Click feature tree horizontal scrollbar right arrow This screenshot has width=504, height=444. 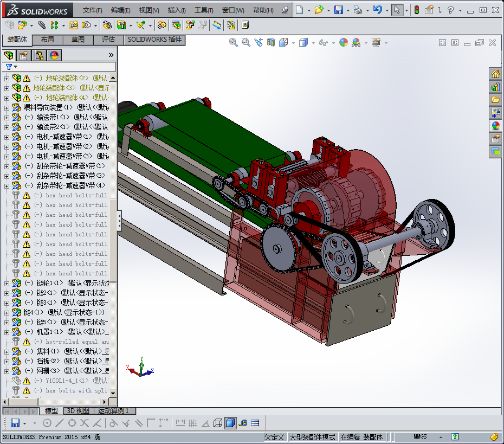click(x=105, y=402)
